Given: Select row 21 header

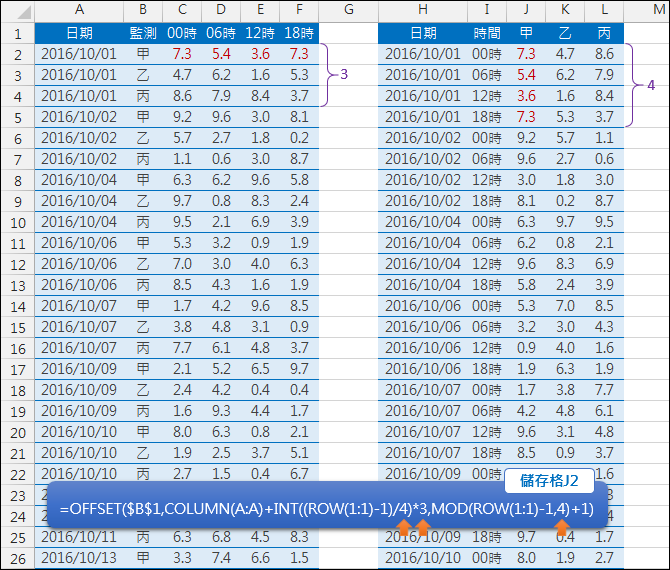Looking at the screenshot, I should point(18,454).
